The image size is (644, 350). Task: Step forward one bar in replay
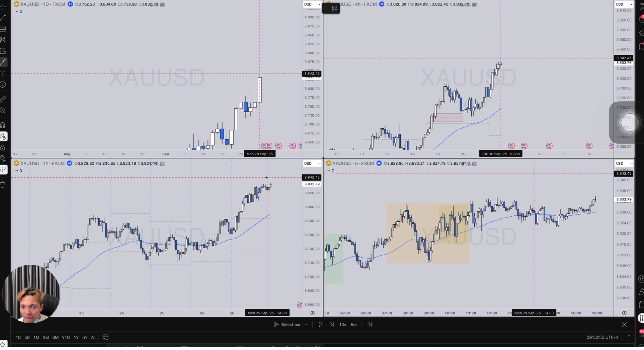pos(332,325)
